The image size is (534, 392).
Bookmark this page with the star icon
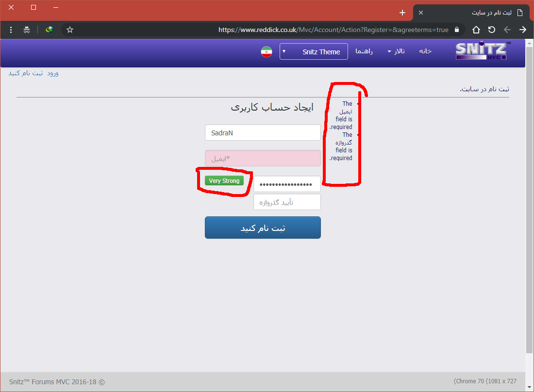click(x=70, y=30)
